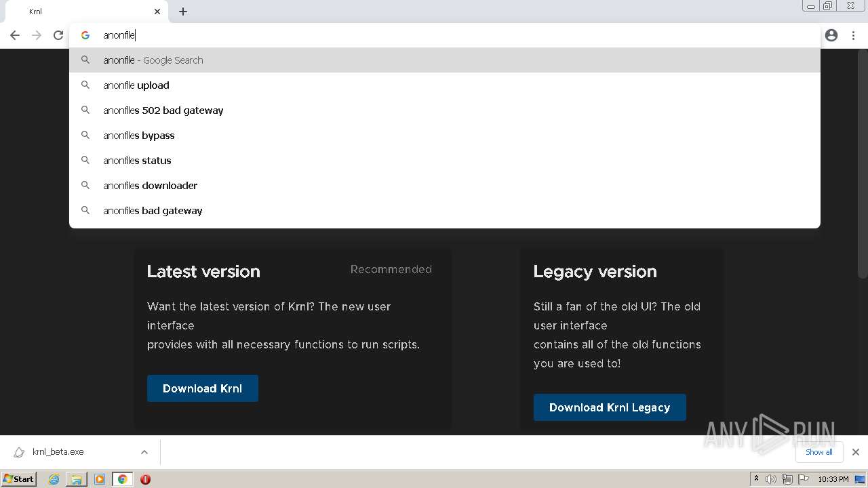This screenshot has width=868, height=488.
Task: Switch to the Krnl tab
Action: coord(87,12)
